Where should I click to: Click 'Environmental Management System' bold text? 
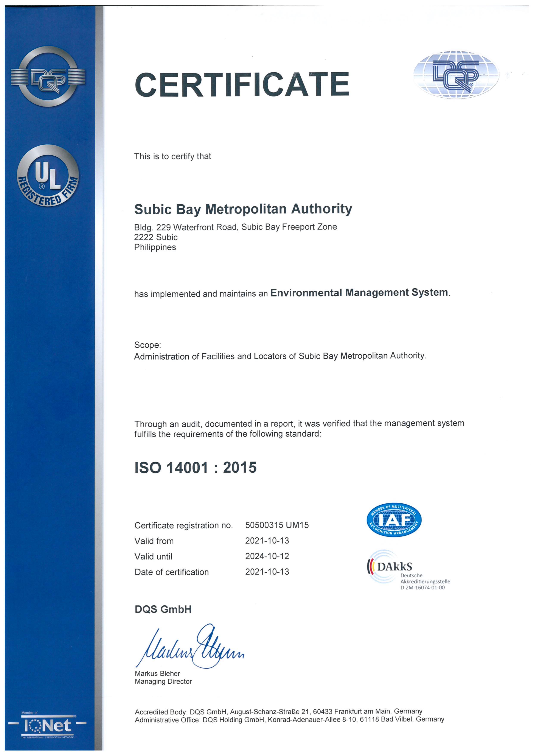(x=359, y=292)
